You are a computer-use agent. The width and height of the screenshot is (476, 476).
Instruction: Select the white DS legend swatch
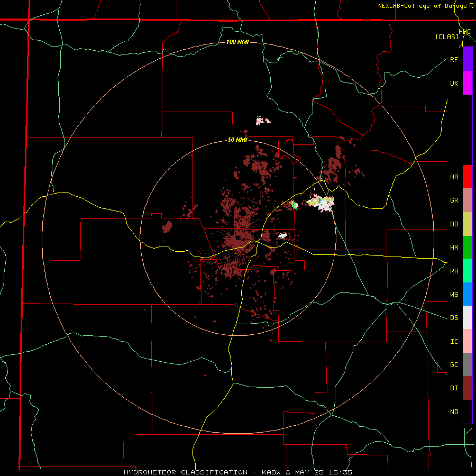[467, 317]
